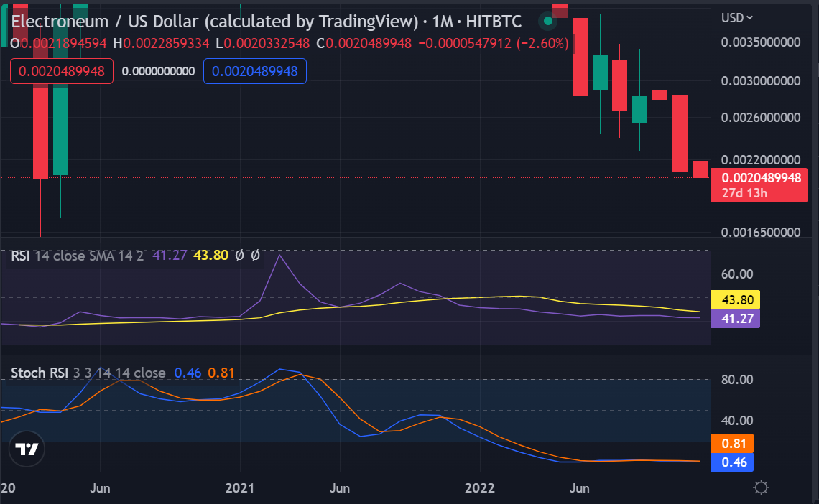Click the low price value L0.0020332548
The width and height of the screenshot is (819, 504).
tap(263, 43)
